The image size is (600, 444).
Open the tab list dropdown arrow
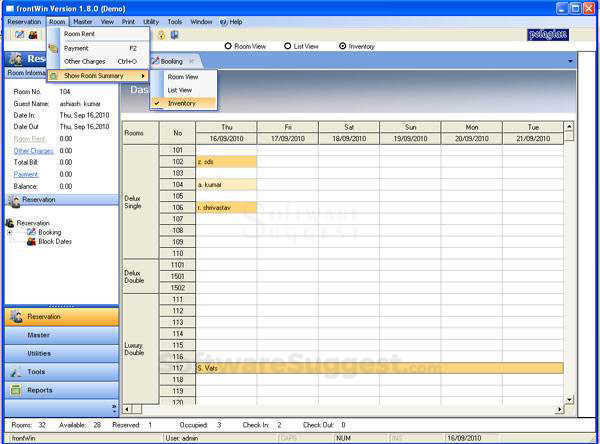(x=570, y=61)
